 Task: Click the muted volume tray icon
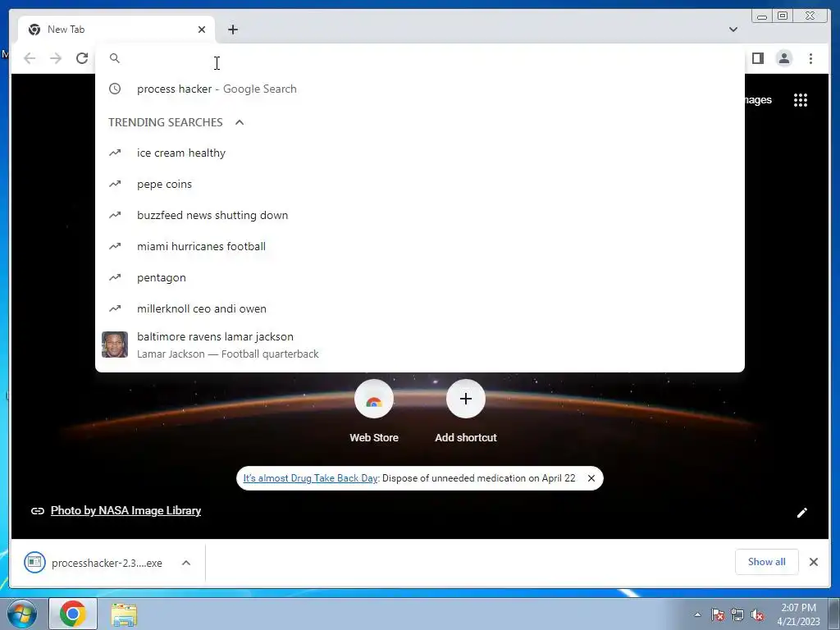pos(757,614)
